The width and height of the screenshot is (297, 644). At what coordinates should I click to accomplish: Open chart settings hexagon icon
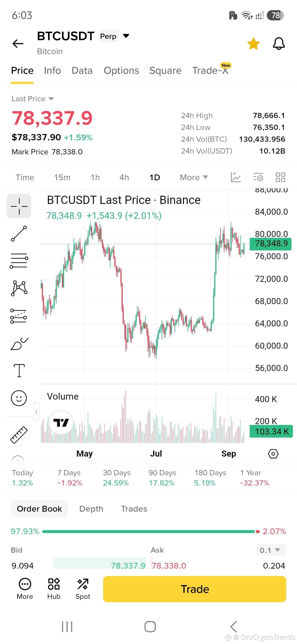click(x=273, y=454)
